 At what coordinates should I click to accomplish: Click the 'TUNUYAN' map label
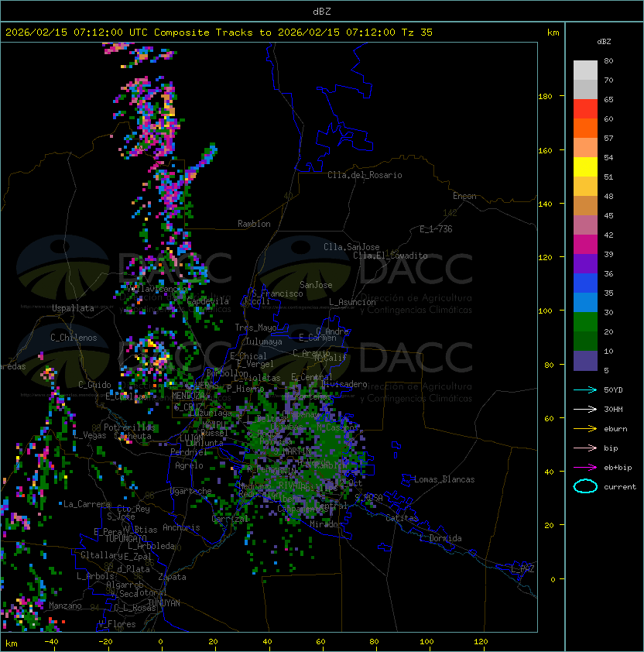164,603
